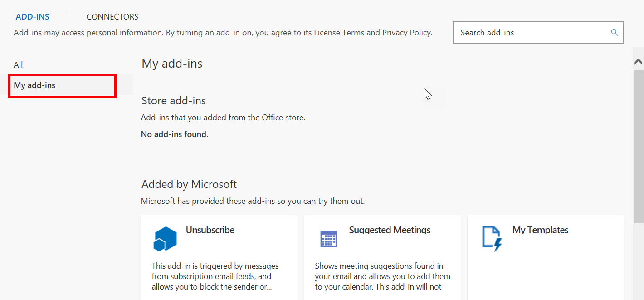This screenshot has width=644, height=300.
Task: Click the scroll up arrow
Action: 639,62
